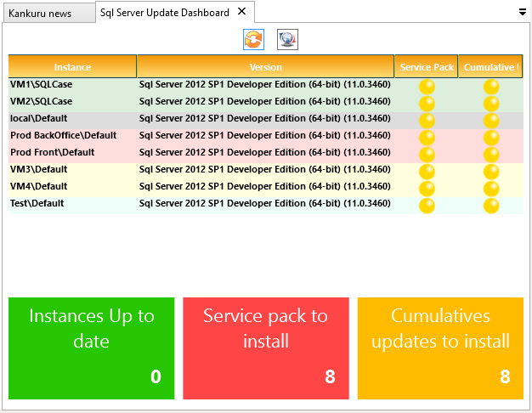Screen dimensions: 532x413
Task: Click Cumulative status ball for VM2\SQLCase
Action: [x=491, y=104]
